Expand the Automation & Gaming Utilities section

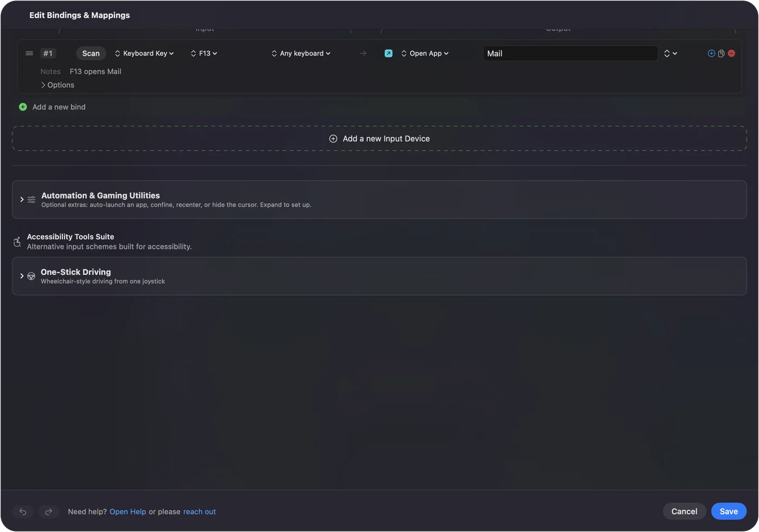[22, 200]
